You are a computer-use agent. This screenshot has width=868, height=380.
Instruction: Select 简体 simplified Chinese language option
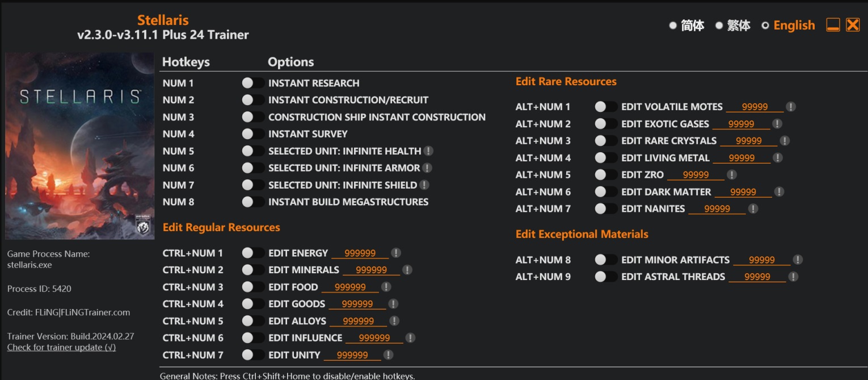tap(673, 26)
